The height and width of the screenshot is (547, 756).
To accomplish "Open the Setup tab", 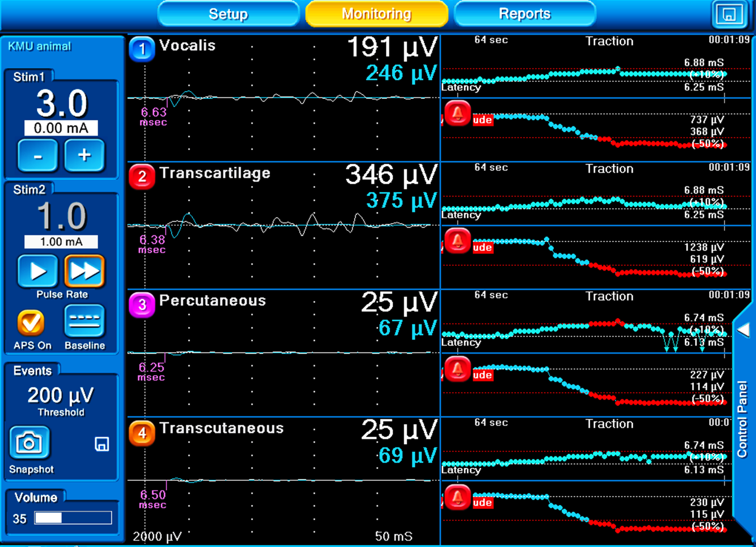I will click(x=228, y=14).
